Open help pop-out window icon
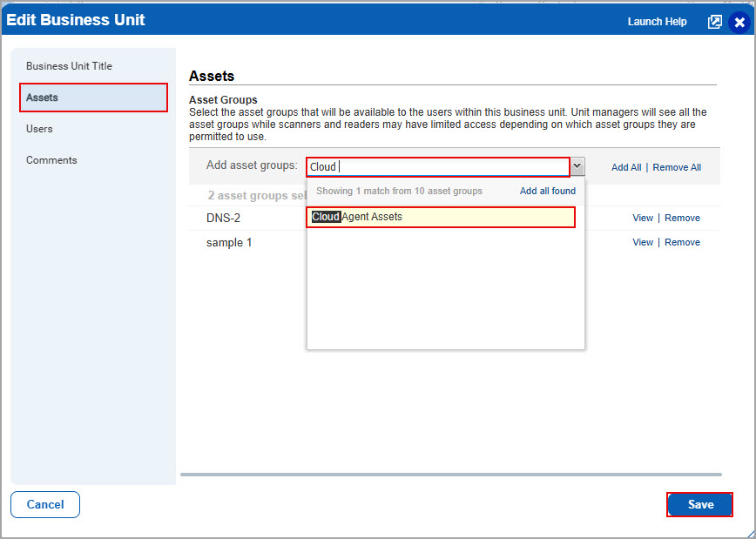The height and width of the screenshot is (539, 756). 714,22
